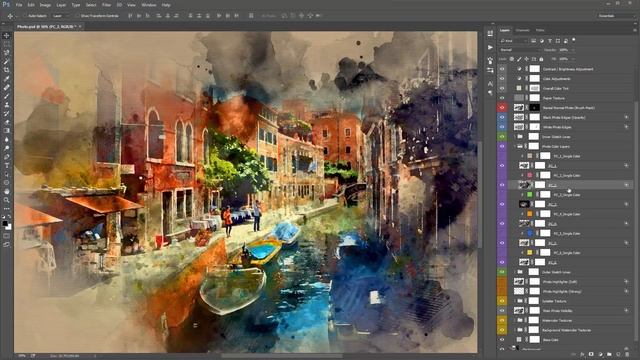
Task: Click the Lock all padlock icon
Action: click(541, 59)
